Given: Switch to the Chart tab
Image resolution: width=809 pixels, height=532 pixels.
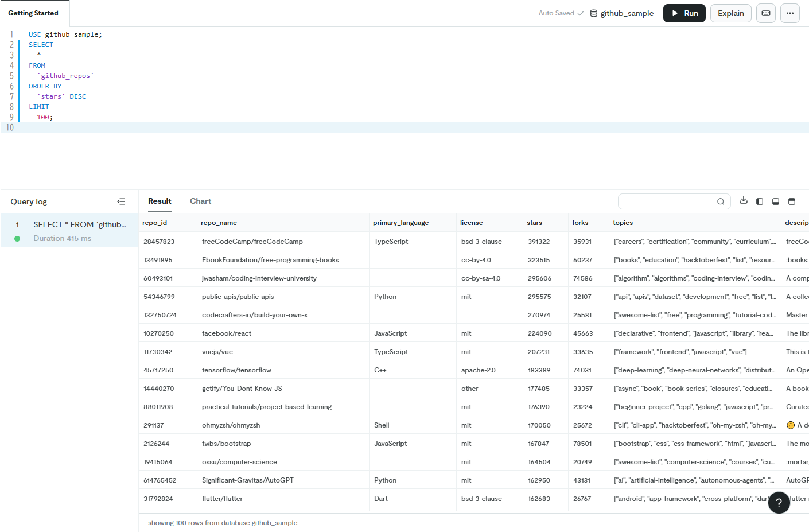Looking at the screenshot, I should (200, 201).
